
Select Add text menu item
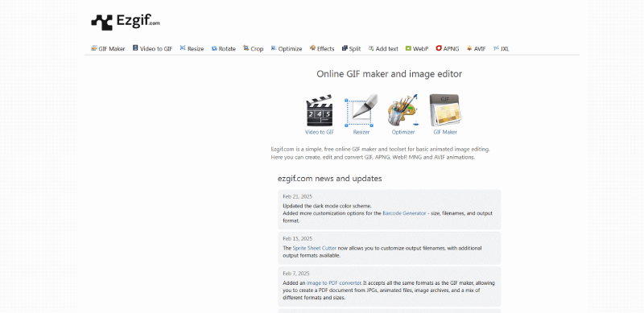pyautogui.click(x=387, y=48)
